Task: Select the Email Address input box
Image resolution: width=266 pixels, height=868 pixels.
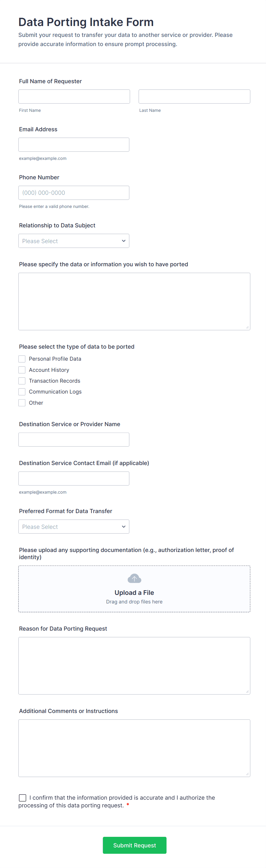Action: [x=74, y=145]
